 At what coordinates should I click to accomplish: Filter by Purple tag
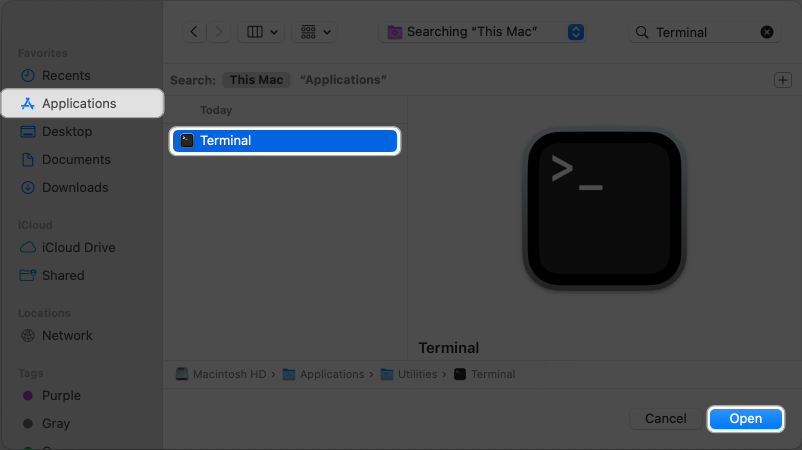pyautogui.click(x=82, y=395)
